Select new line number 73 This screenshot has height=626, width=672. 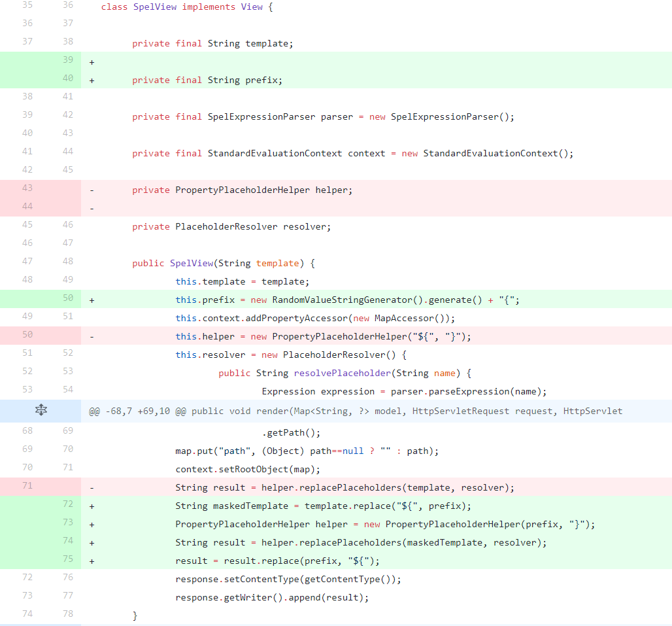tap(68, 523)
